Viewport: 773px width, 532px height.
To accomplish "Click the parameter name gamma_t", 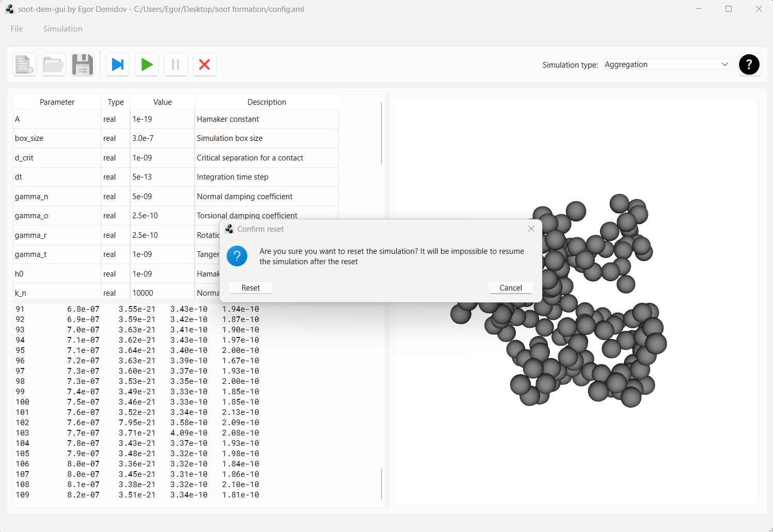I will point(30,254).
